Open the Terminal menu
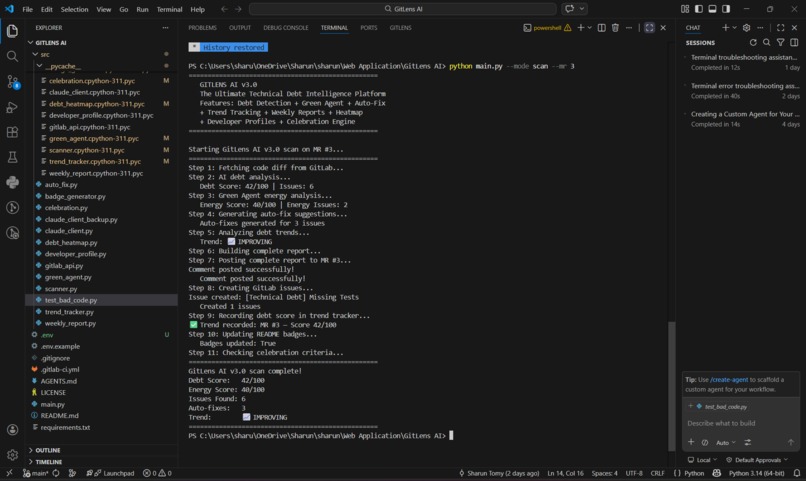Screen dimensions: 806x481 169,9
